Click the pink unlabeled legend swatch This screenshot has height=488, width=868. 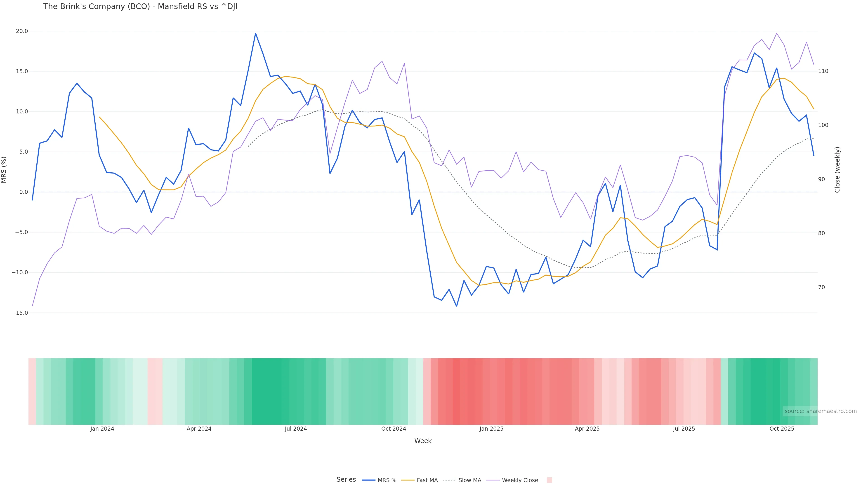tap(549, 480)
